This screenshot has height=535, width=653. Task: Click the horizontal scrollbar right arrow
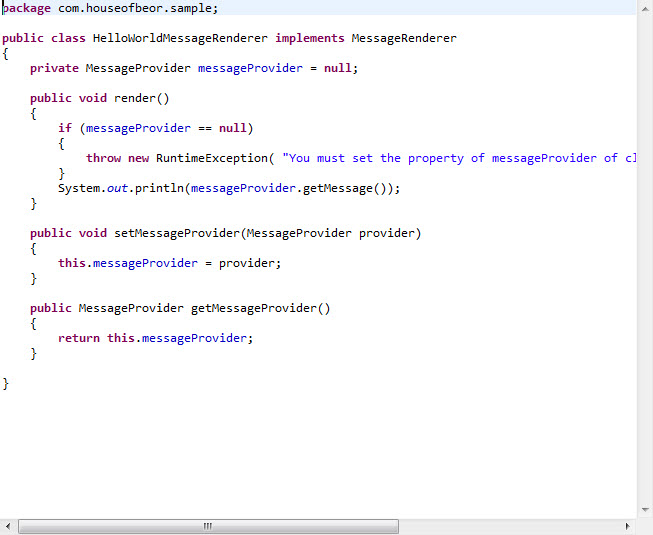coord(628,526)
